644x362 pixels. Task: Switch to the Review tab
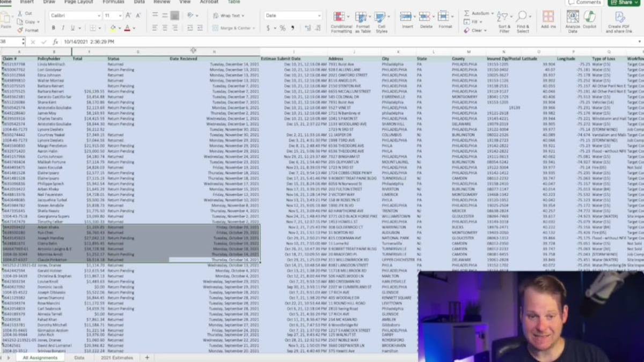click(x=162, y=2)
